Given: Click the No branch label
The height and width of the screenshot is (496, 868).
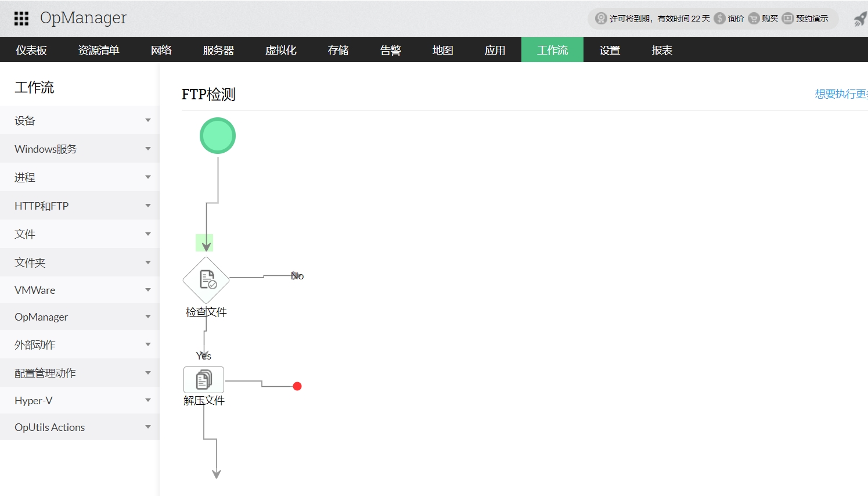Looking at the screenshot, I should (x=297, y=276).
